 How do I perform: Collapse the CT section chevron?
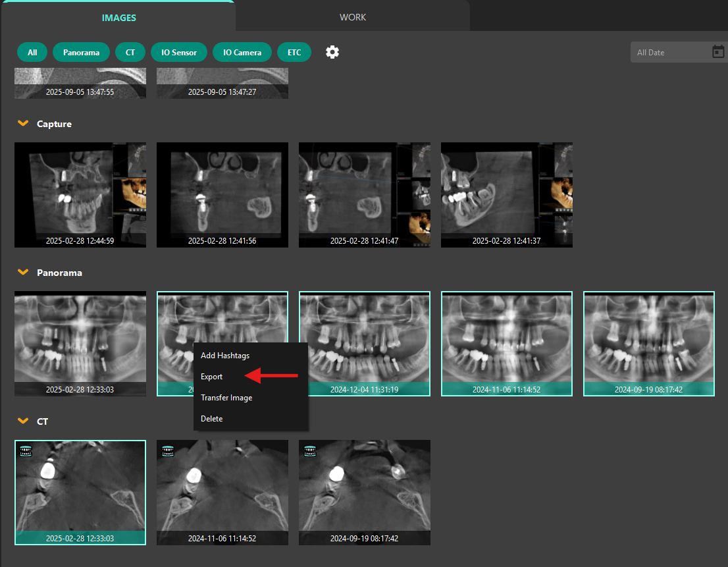coord(23,421)
